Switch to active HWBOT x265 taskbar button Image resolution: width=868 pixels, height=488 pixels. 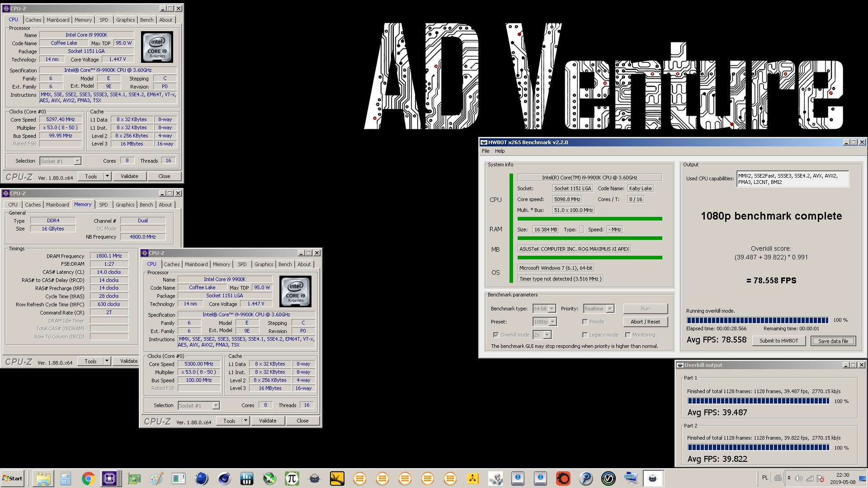[652, 479]
